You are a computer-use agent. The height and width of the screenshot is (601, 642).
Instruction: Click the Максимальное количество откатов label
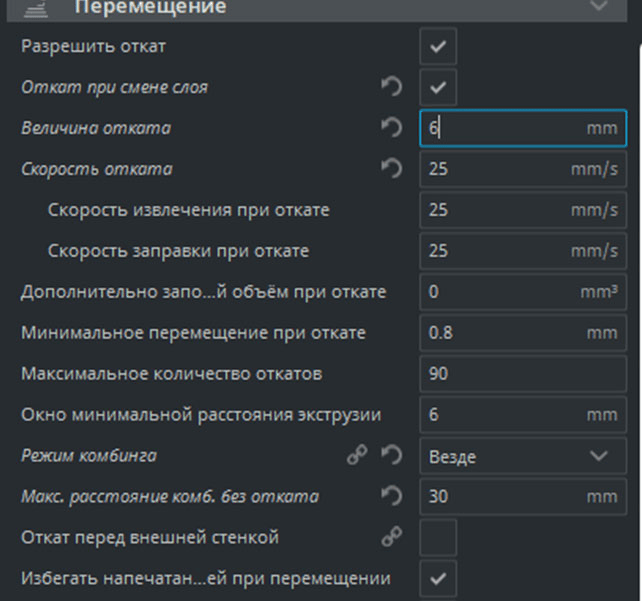172,374
